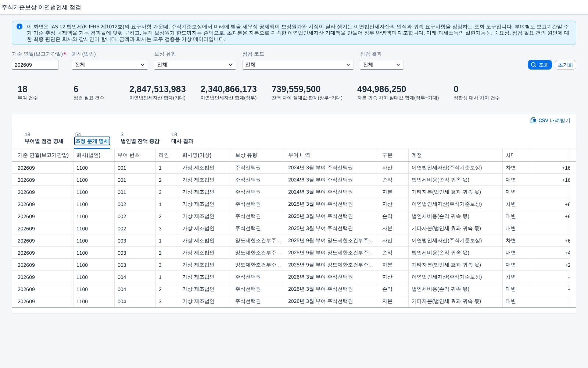Click the 0 정합성 대사 차이 건수 KPI
588x368 pixels.
coord(476,92)
